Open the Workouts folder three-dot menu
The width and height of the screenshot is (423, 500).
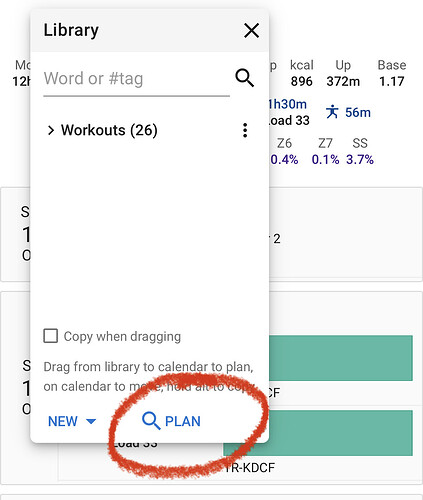[245, 130]
